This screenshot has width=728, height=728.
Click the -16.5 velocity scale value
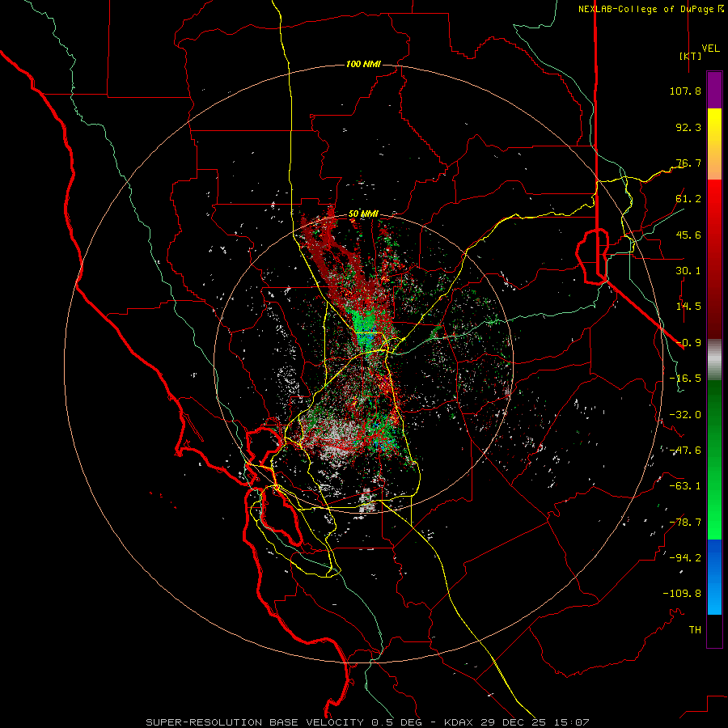point(685,379)
